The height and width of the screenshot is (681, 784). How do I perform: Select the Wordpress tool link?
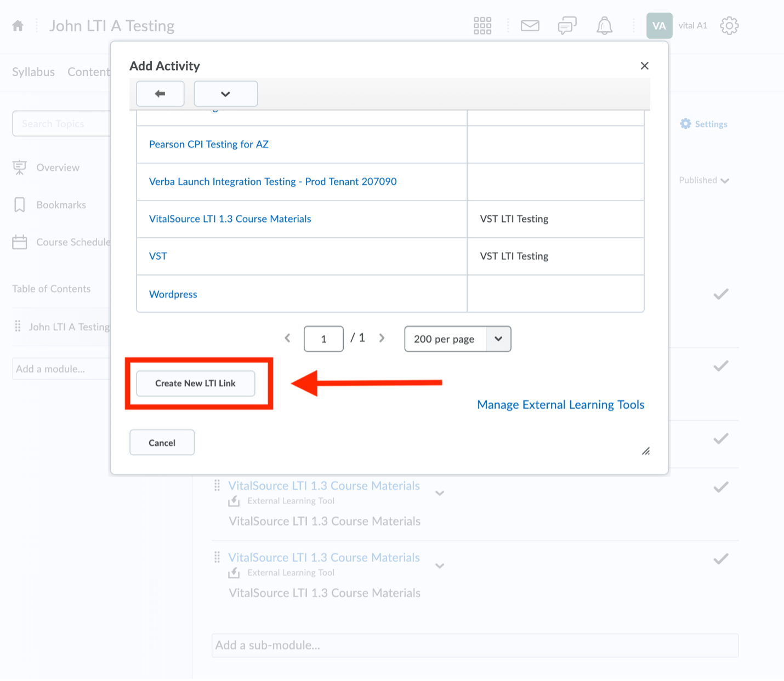click(x=173, y=294)
